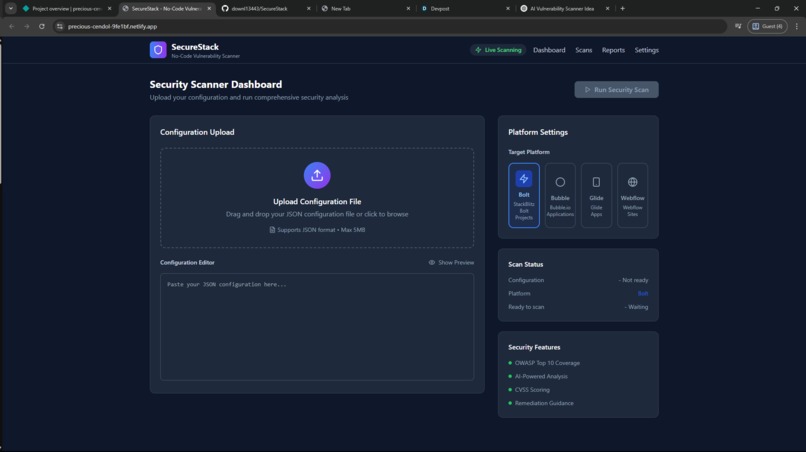
Task: Toggle Show Preview for configuration editor
Action: click(x=451, y=262)
